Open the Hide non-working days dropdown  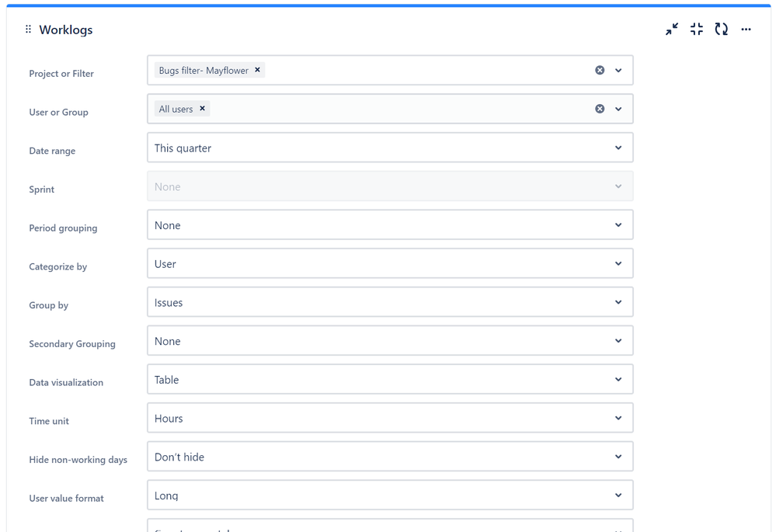coord(389,457)
